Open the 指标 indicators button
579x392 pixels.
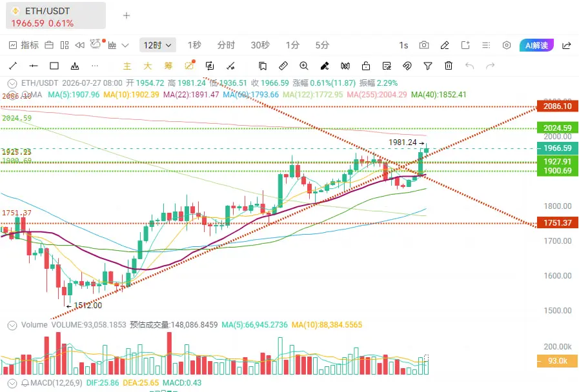click(x=24, y=45)
